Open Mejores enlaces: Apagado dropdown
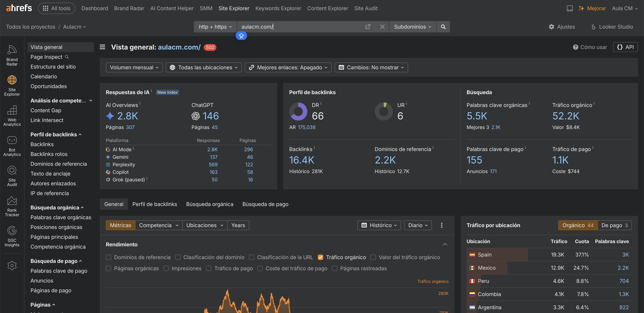This screenshot has height=313, width=644. [288, 67]
